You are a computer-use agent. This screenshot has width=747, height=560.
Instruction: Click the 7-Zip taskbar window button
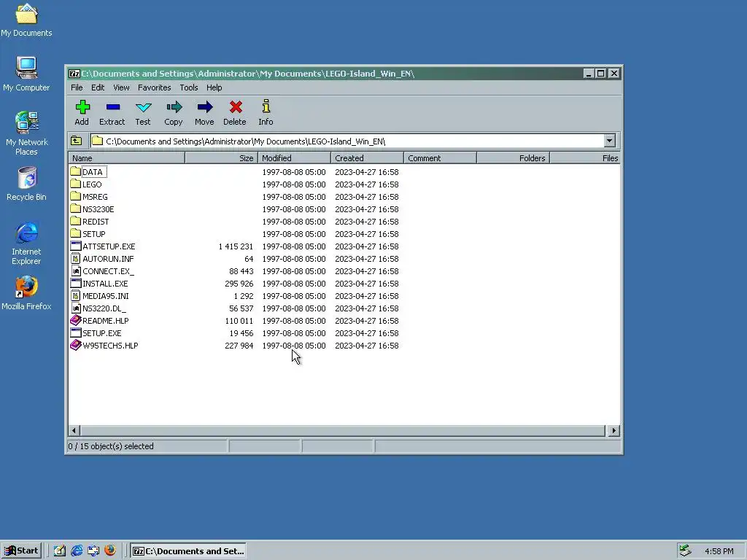coord(188,551)
